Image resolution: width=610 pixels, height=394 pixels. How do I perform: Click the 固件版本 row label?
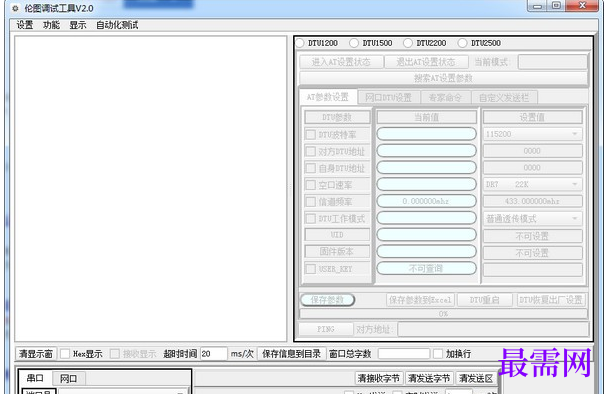(337, 252)
